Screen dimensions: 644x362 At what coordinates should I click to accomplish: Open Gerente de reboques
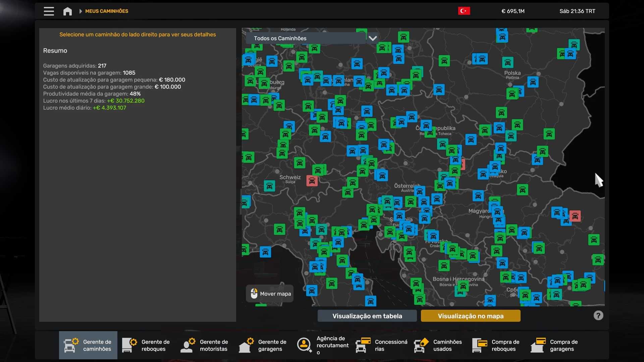point(146,345)
